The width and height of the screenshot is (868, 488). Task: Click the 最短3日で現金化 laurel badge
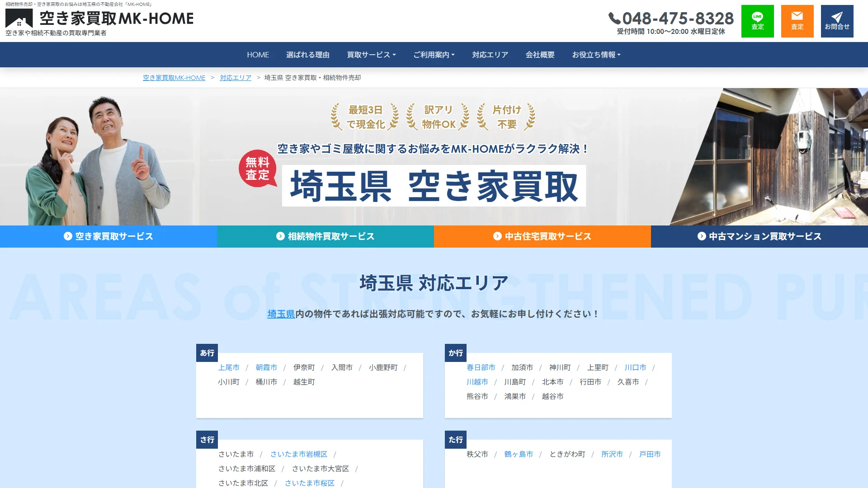(x=365, y=117)
